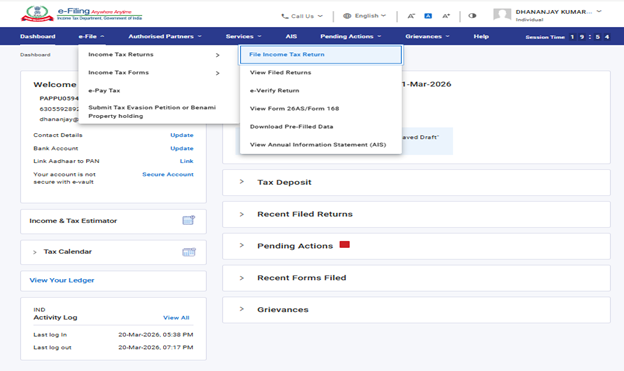This screenshot has height=371, width=624.
Task: Click the globe language icon
Action: [x=347, y=16]
